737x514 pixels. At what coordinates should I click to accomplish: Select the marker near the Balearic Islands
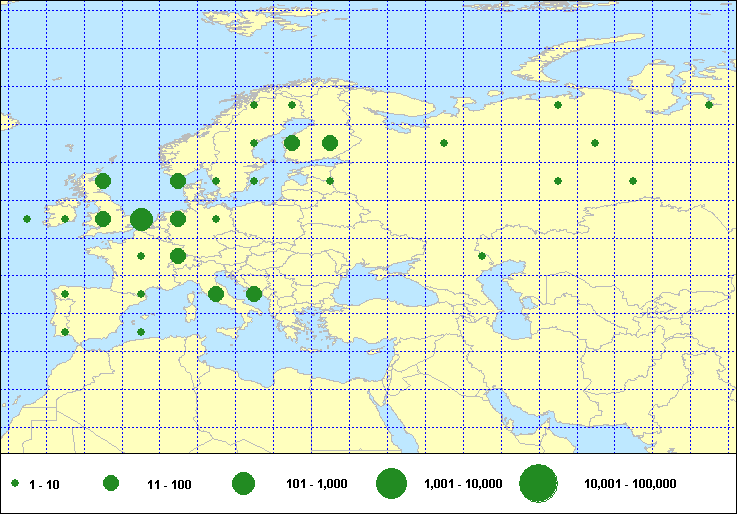[141, 332]
